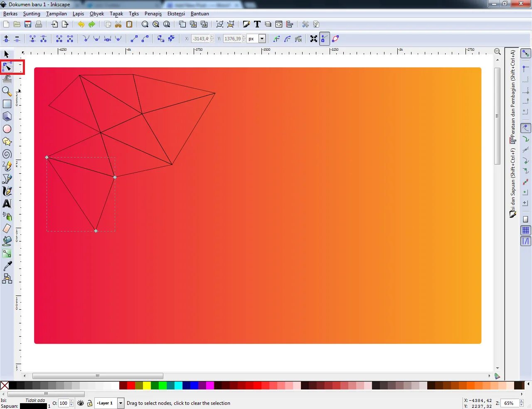The height and width of the screenshot is (409, 532).
Task: Select the Eraser tool
Action: pos(7,228)
